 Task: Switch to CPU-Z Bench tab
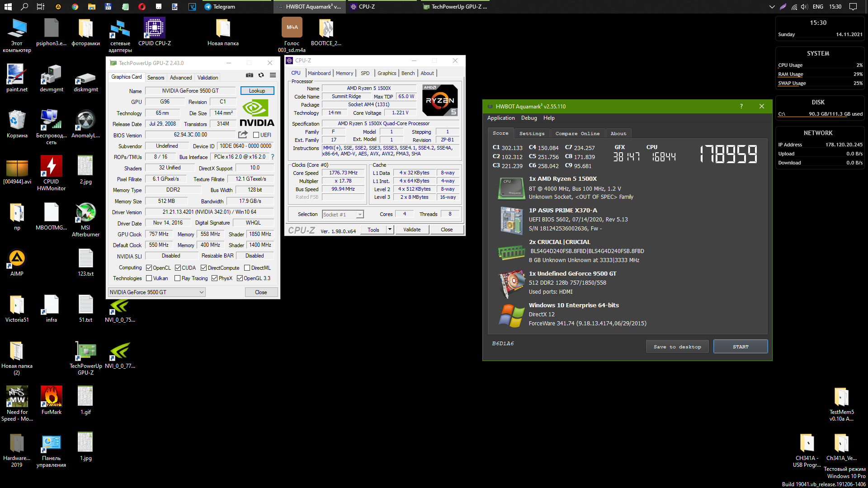pyautogui.click(x=408, y=73)
